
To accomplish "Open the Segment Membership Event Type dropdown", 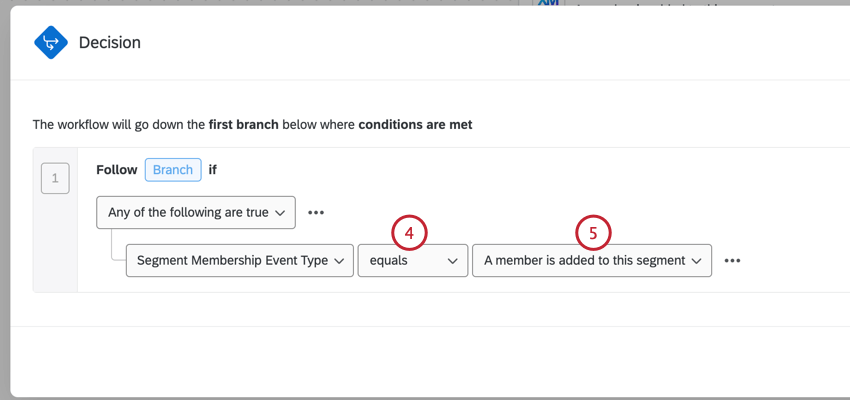I will coord(230,260).
